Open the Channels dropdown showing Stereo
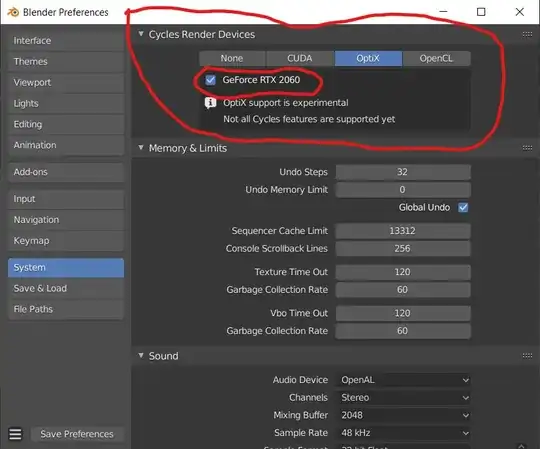The width and height of the screenshot is (540, 449). [403, 397]
